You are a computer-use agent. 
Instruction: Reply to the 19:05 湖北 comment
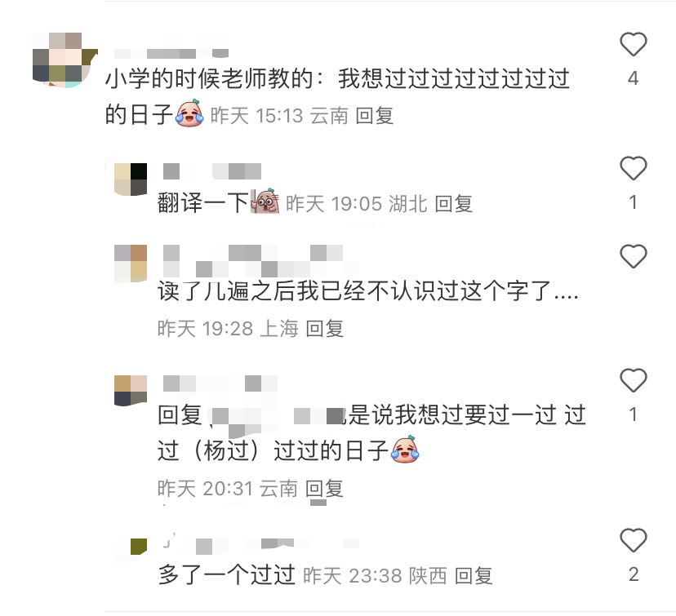pos(454,204)
